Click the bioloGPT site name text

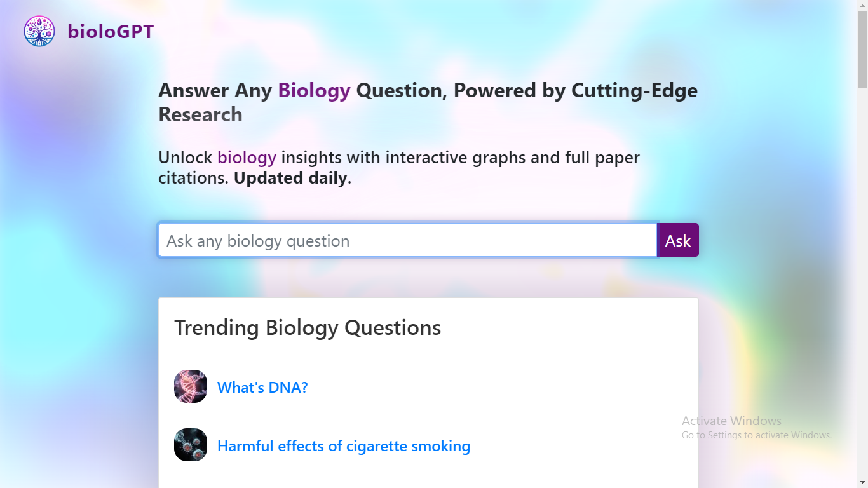(x=111, y=30)
